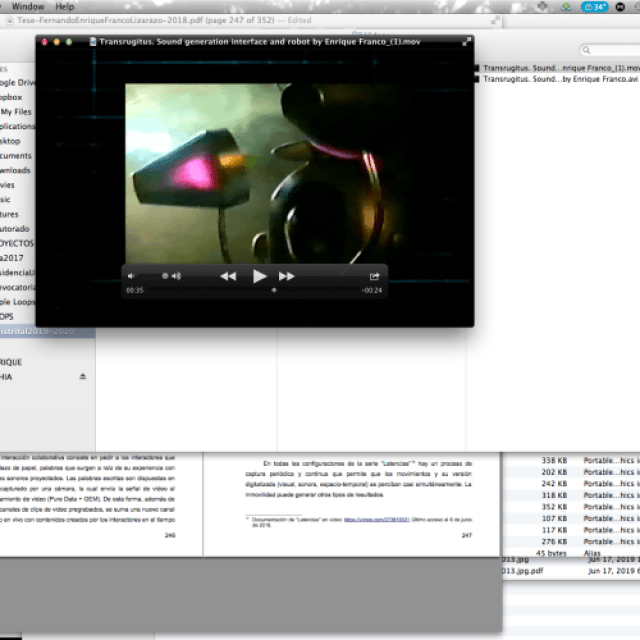Click the Preview window title with PDF name
Image resolution: width=640 pixels, height=640 pixels.
click(x=164, y=20)
